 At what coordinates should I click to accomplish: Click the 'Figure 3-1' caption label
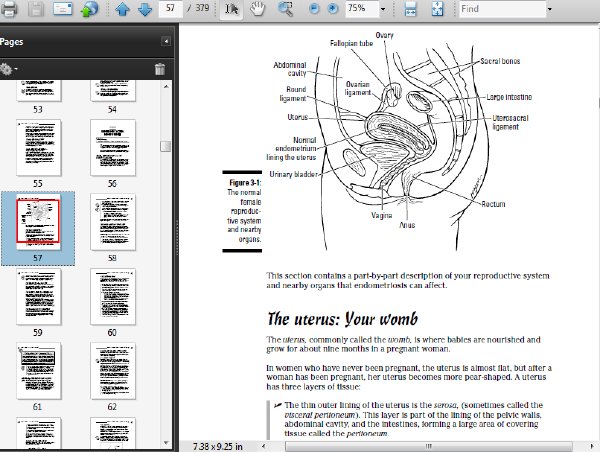(x=245, y=183)
